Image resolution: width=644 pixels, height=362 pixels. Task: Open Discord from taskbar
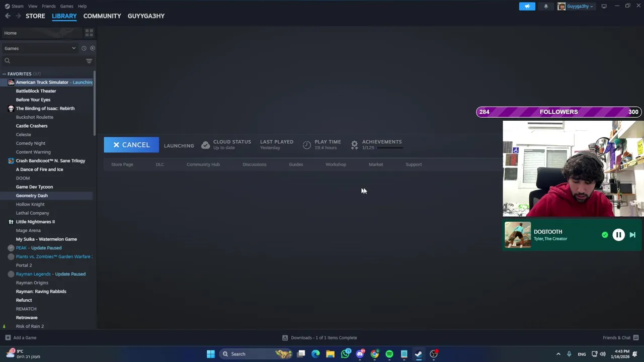click(x=360, y=354)
